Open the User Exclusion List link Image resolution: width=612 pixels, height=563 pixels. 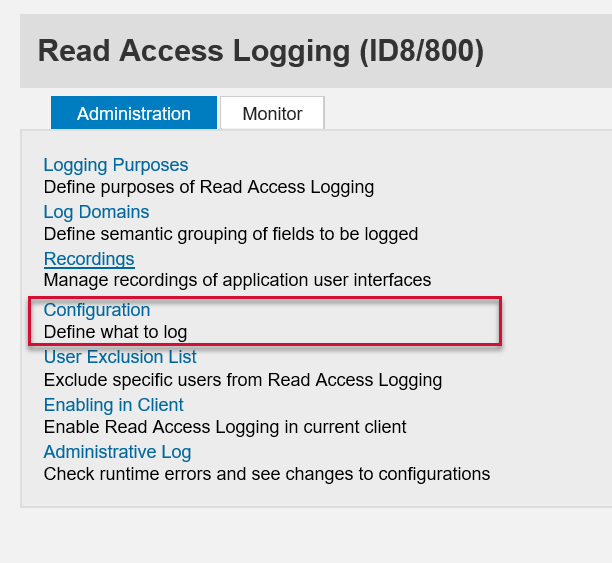(120, 357)
